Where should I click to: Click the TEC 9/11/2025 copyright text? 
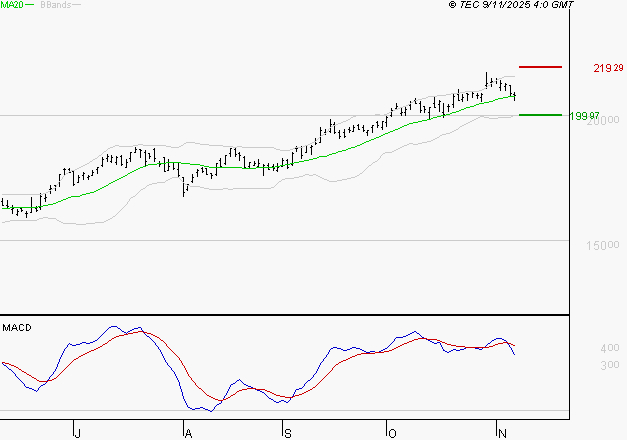coord(511,5)
